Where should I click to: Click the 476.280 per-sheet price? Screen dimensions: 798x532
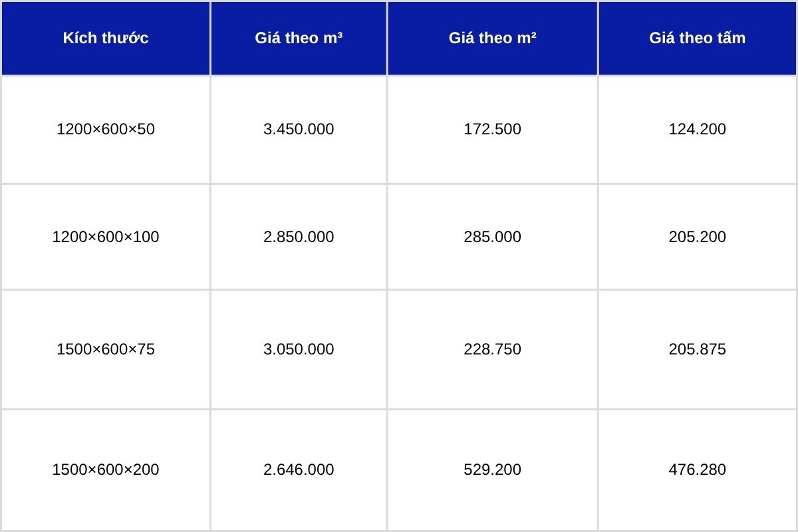698,469
